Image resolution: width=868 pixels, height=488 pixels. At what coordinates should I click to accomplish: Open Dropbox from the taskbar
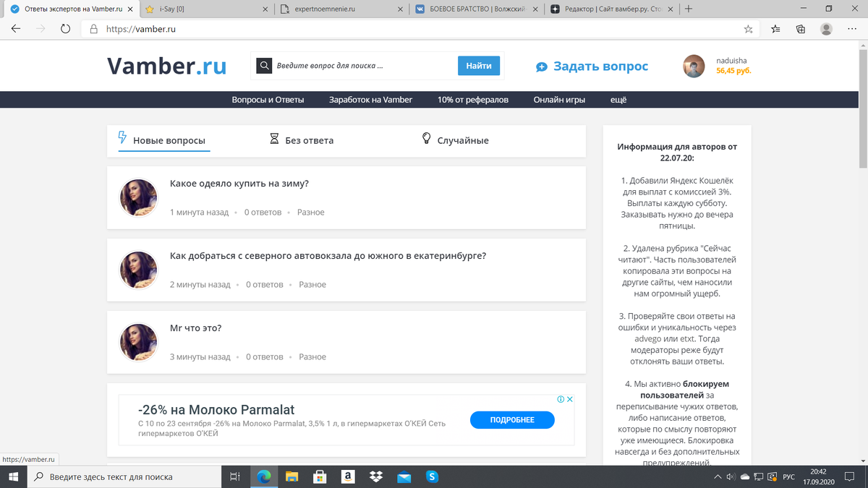pyautogui.click(x=375, y=476)
